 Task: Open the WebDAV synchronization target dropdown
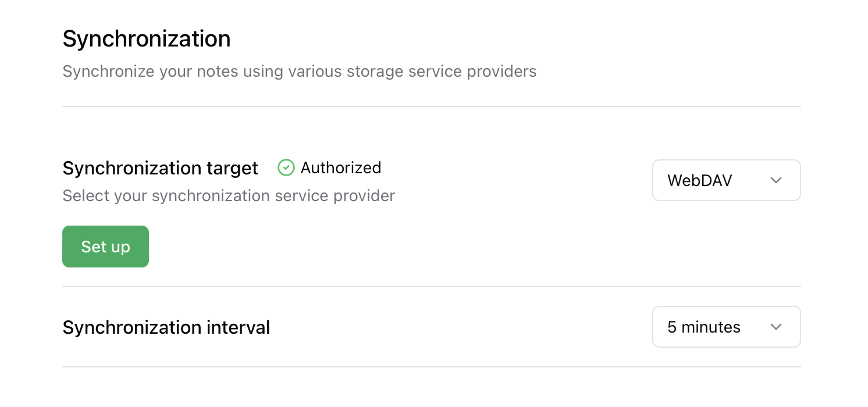726,180
